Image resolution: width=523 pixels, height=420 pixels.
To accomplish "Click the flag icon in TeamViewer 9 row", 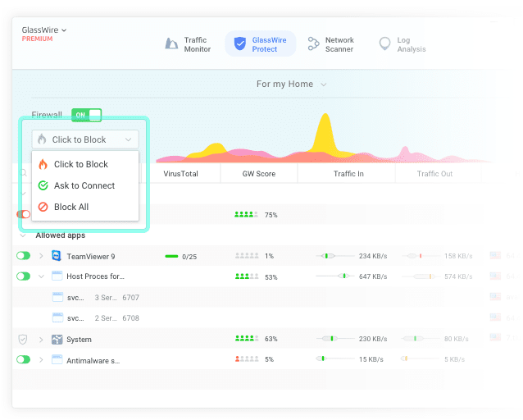I will [x=495, y=256].
